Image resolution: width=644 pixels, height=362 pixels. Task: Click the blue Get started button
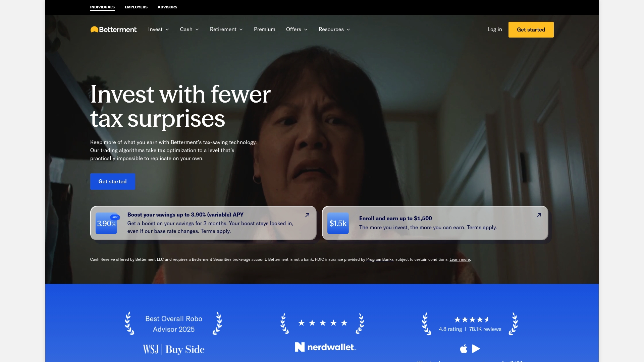(112, 181)
